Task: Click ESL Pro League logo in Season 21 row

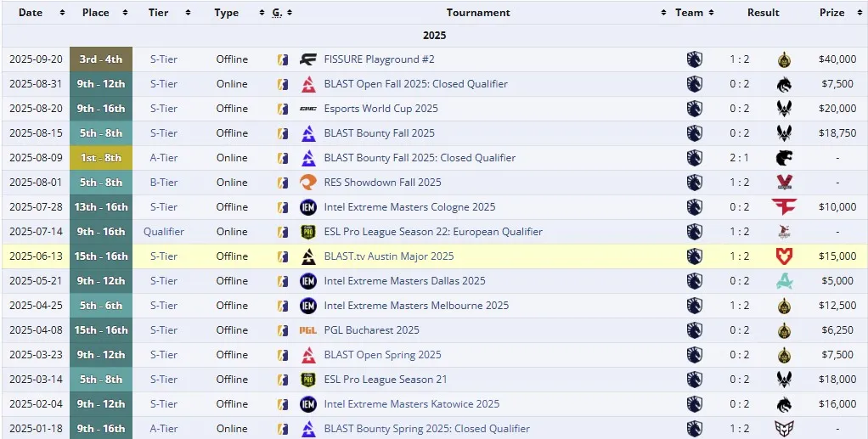Action: coord(308,380)
